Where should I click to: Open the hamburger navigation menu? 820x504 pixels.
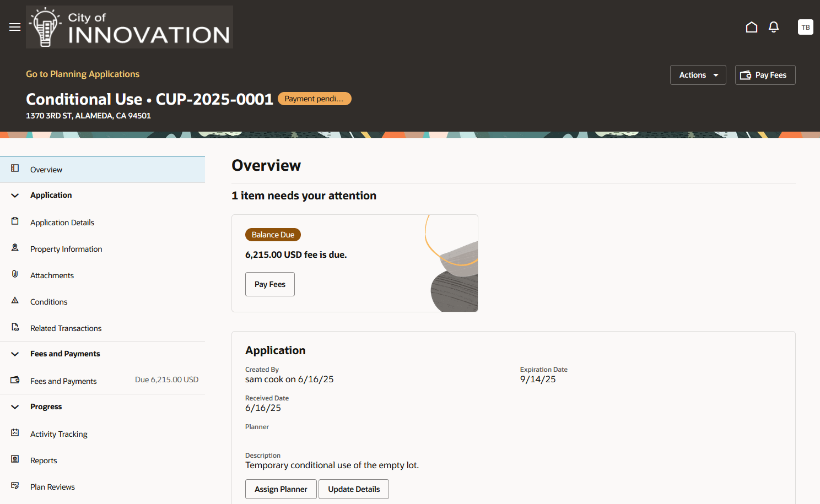(x=14, y=26)
